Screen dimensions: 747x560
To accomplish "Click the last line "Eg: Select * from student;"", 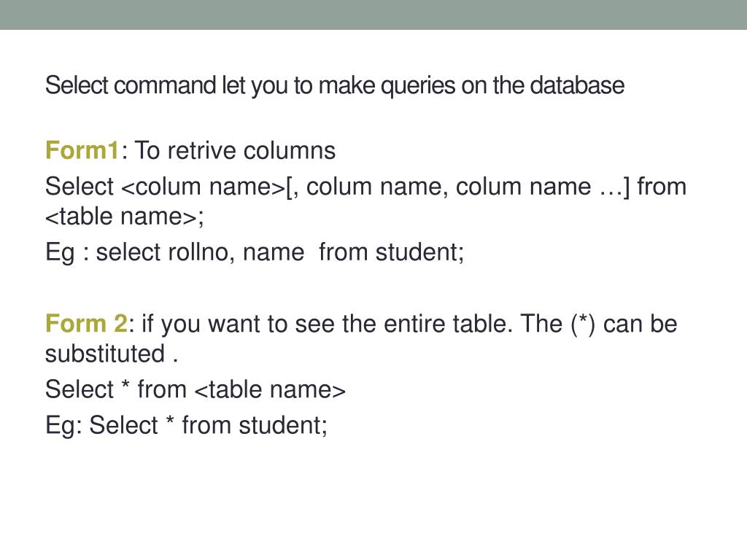I will 187,424.
